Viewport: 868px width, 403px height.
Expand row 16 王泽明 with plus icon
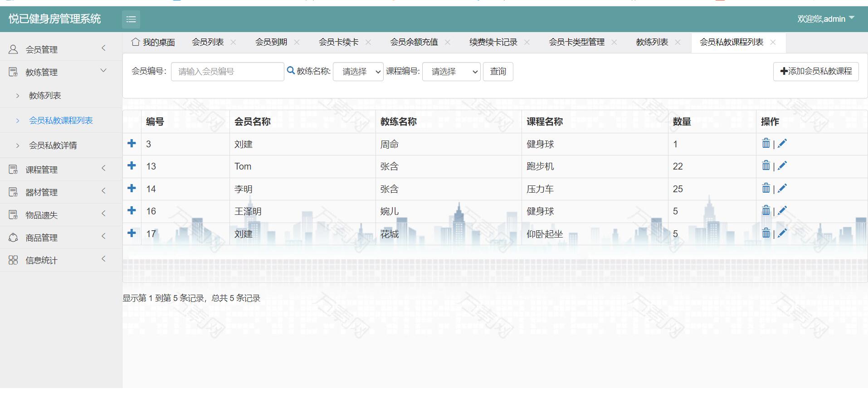132,210
